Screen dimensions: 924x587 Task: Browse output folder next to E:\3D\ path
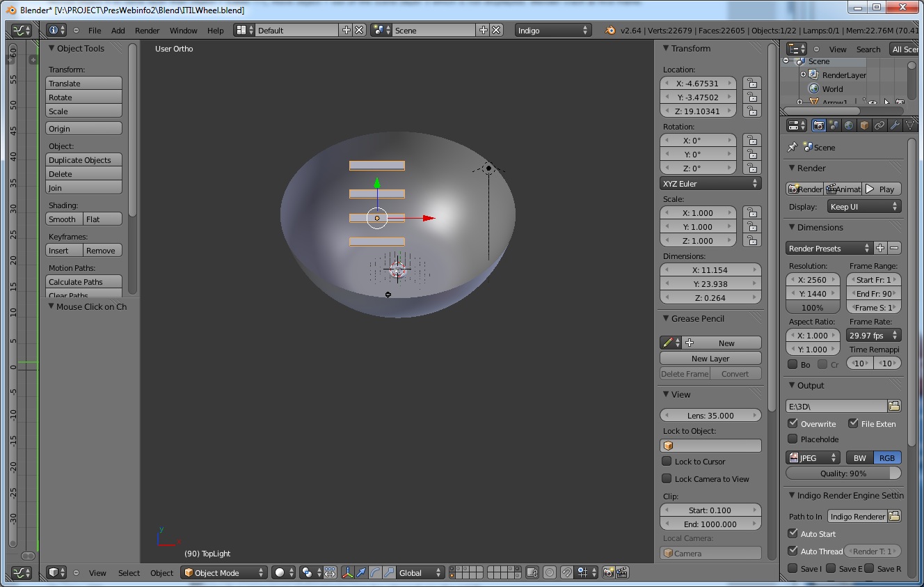tap(895, 406)
